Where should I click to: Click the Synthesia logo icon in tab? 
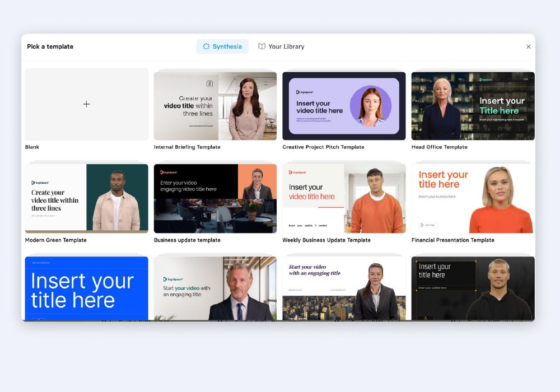click(x=206, y=46)
